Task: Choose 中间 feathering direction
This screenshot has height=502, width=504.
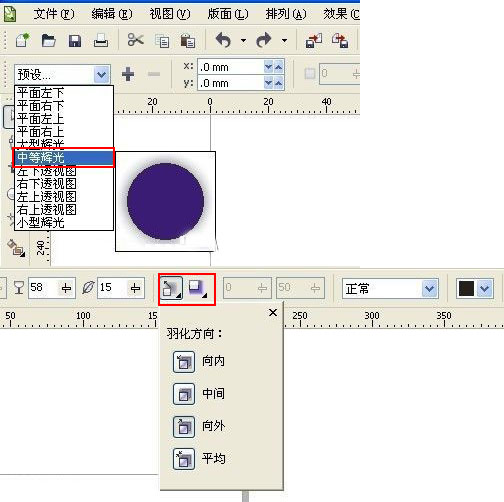Action: [184, 394]
